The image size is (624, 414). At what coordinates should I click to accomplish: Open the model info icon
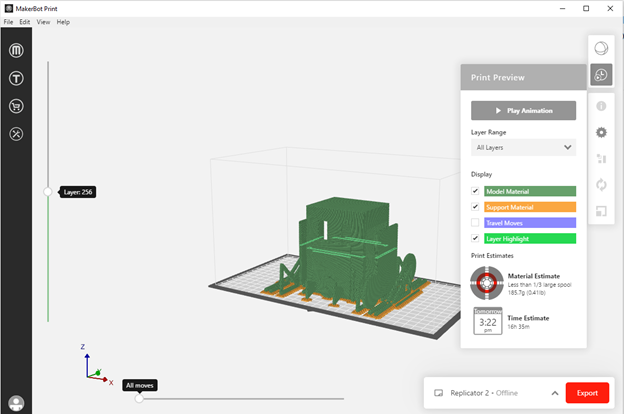coord(601,106)
